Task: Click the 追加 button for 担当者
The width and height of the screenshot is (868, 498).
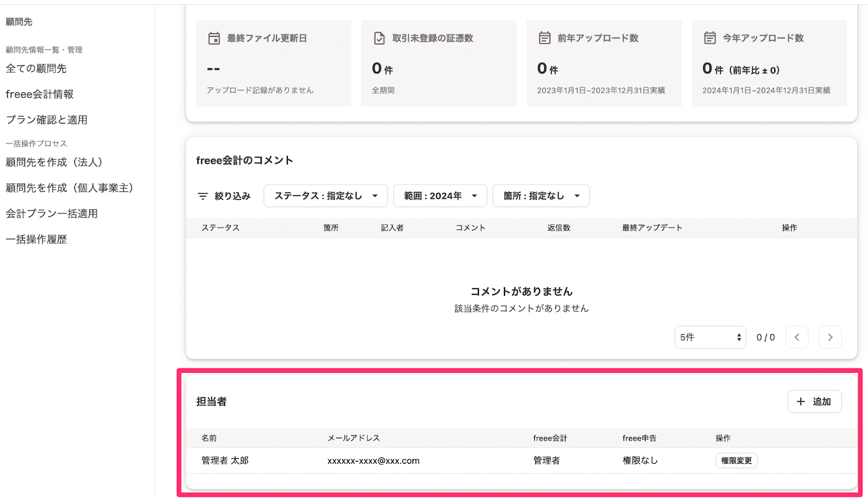Action: pyautogui.click(x=815, y=402)
